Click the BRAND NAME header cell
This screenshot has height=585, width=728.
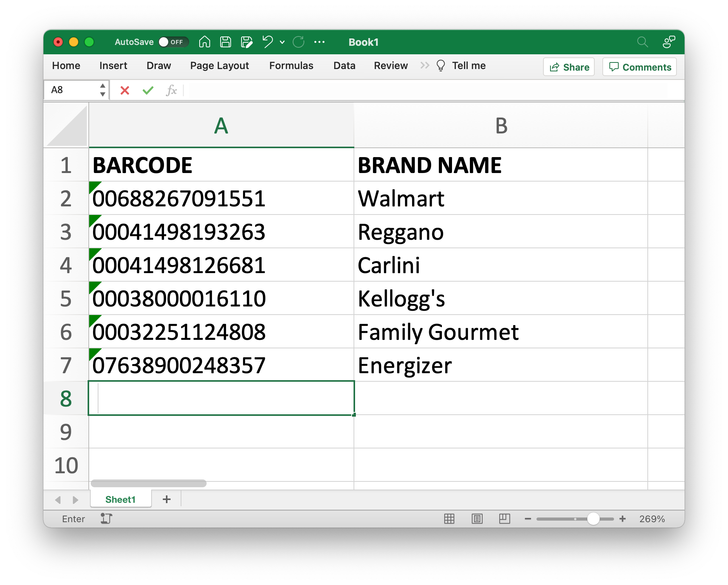tap(501, 165)
